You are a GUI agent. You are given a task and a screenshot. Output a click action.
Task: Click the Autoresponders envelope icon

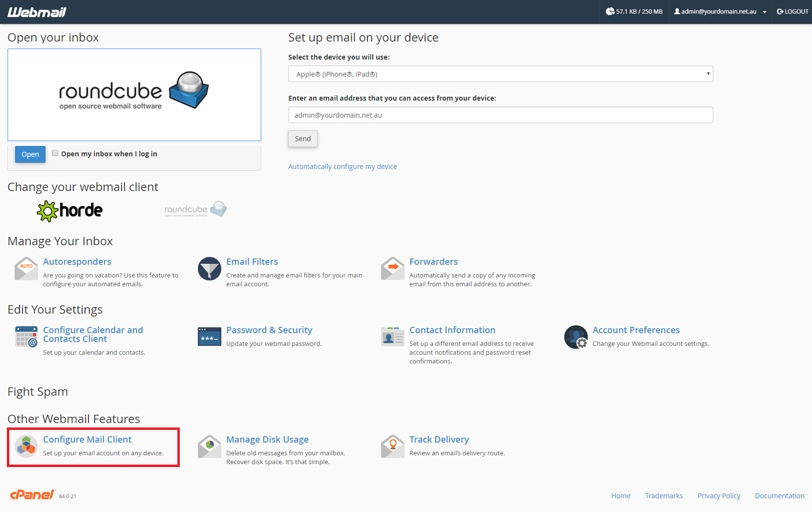coord(26,269)
